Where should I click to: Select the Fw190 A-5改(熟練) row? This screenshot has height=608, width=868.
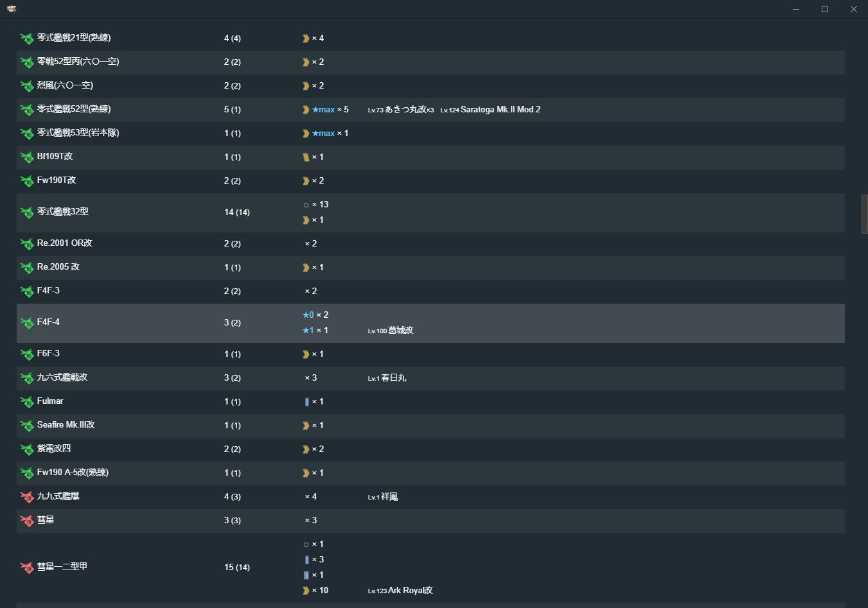pyautogui.click(x=430, y=473)
